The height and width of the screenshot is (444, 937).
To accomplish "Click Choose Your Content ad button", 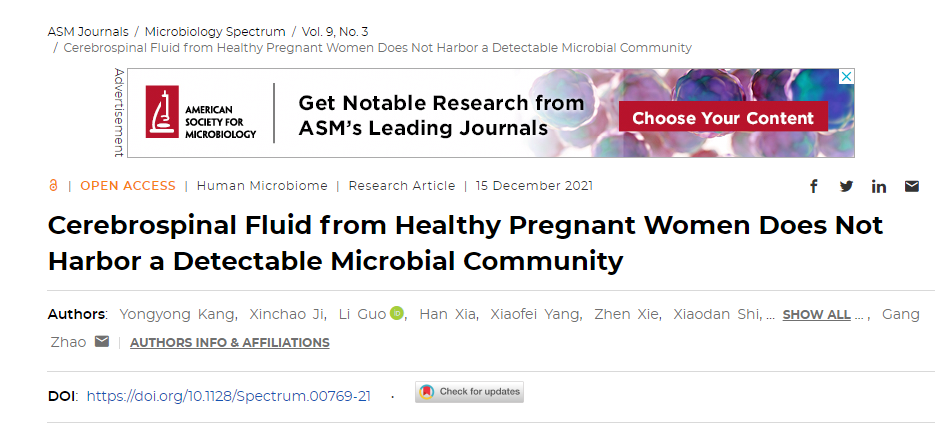I will click(723, 118).
